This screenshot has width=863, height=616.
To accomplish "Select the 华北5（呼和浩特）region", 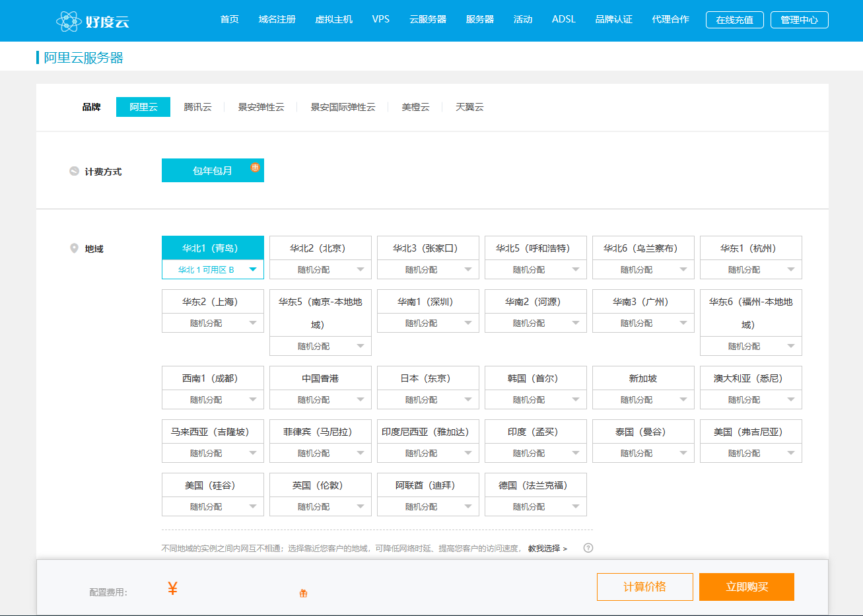I will point(535,248).
